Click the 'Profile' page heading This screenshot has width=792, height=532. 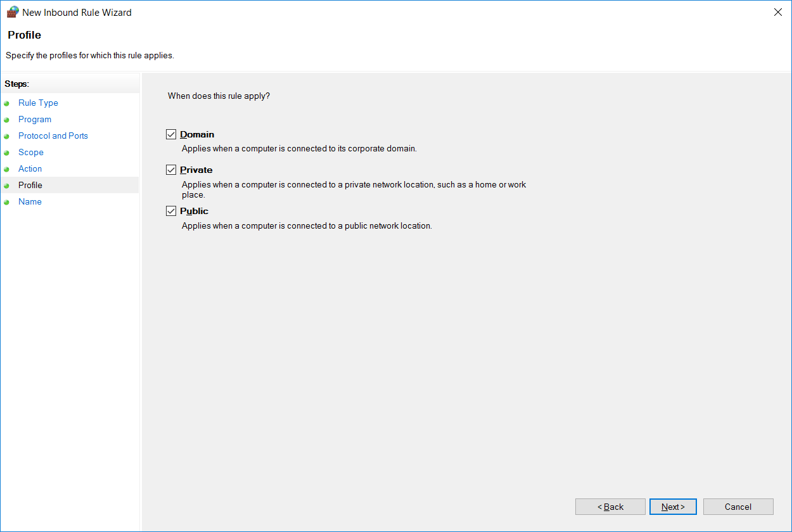point(25,35)
